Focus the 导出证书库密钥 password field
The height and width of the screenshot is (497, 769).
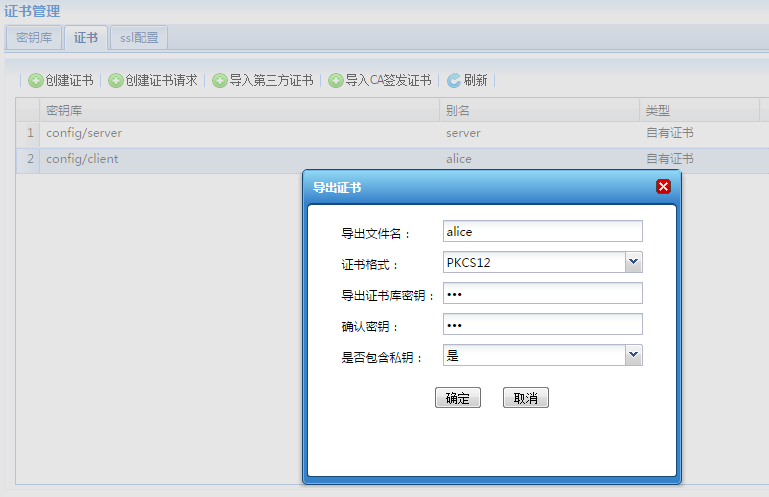[x=543, y=293]
